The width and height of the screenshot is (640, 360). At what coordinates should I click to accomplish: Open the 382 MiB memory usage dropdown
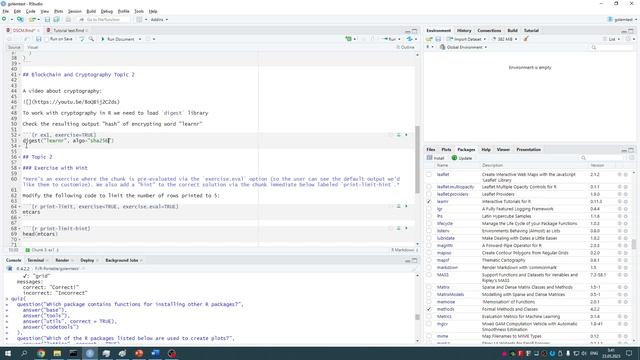click(504, 39)
